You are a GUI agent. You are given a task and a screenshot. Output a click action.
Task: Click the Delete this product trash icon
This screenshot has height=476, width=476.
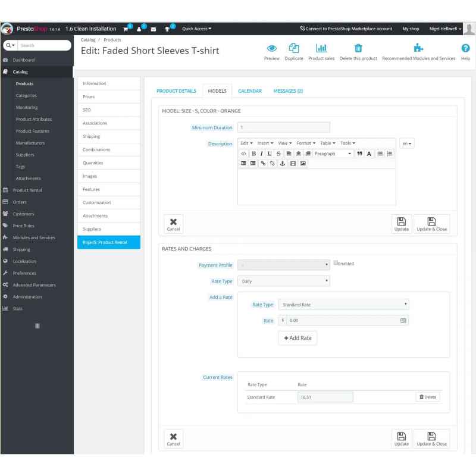click(358, 48)
